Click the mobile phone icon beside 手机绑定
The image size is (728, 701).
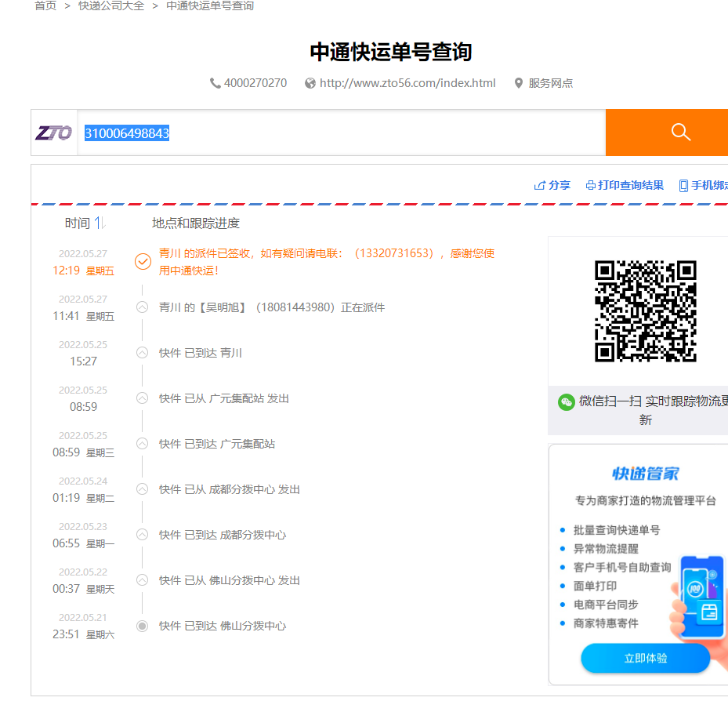coord(683,186)
